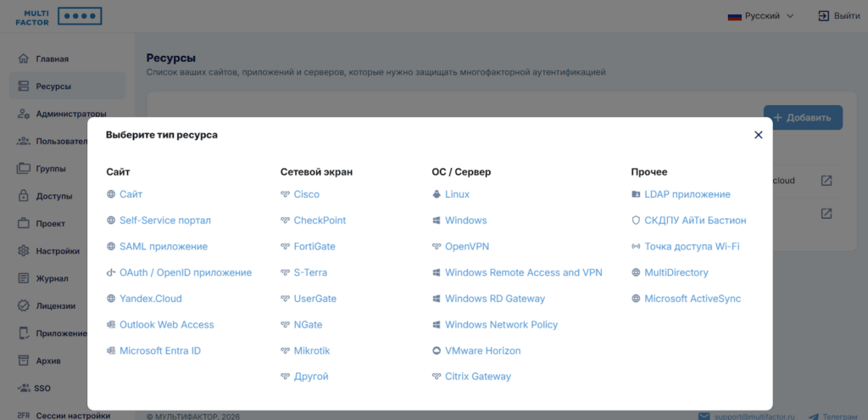Choose FortiGate firewall resource
This screenshot has height=420, width=868.
click(x=314, y=247)
